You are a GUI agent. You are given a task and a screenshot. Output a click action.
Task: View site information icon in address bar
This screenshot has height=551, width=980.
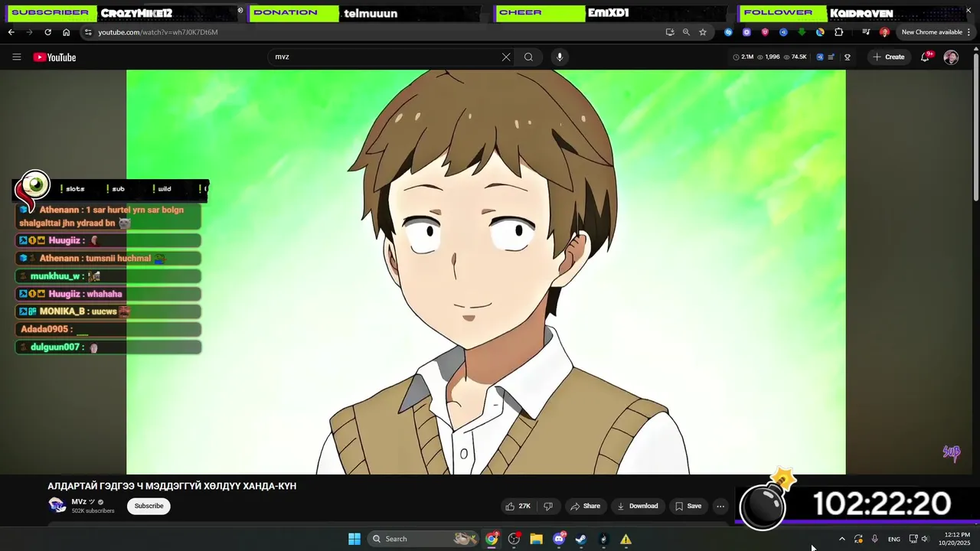pos(88,32)
